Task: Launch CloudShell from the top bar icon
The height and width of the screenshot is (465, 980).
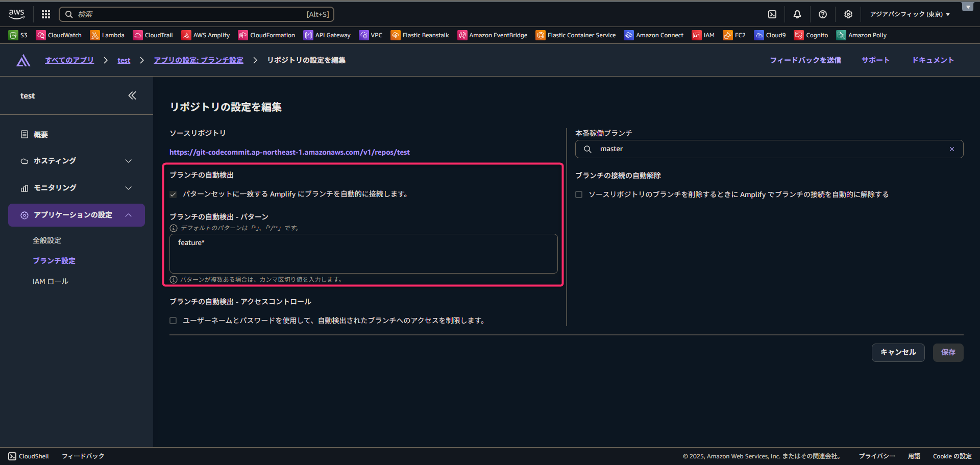Action: tap(772, 14)
